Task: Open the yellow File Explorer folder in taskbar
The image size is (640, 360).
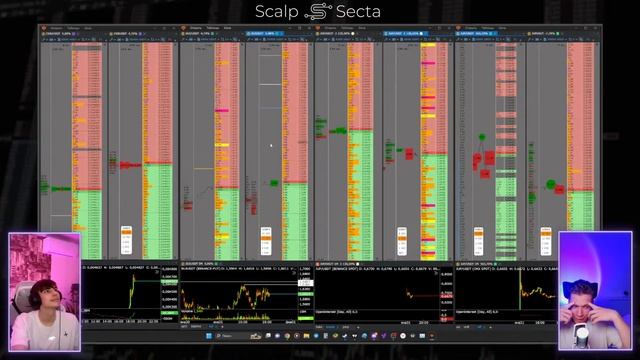Action: (x=307, y=336)
